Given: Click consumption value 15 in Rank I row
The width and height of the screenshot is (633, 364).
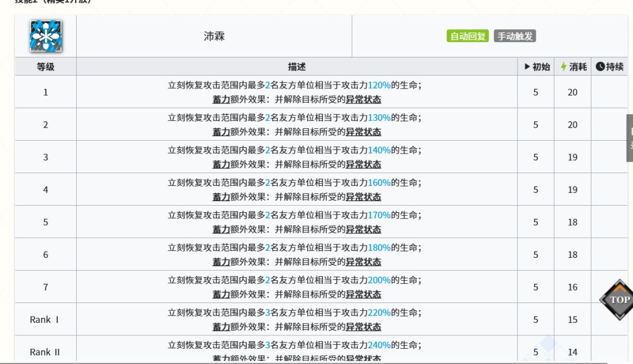Looking at the screenshot, I should pos(573,319).
